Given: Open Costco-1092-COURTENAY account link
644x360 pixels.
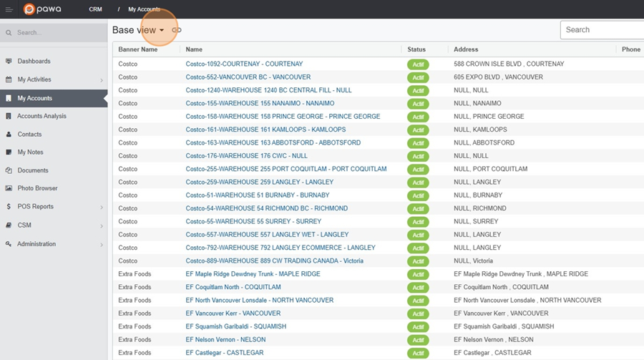Looking at the screenshot, I should [x=244, y=64].
